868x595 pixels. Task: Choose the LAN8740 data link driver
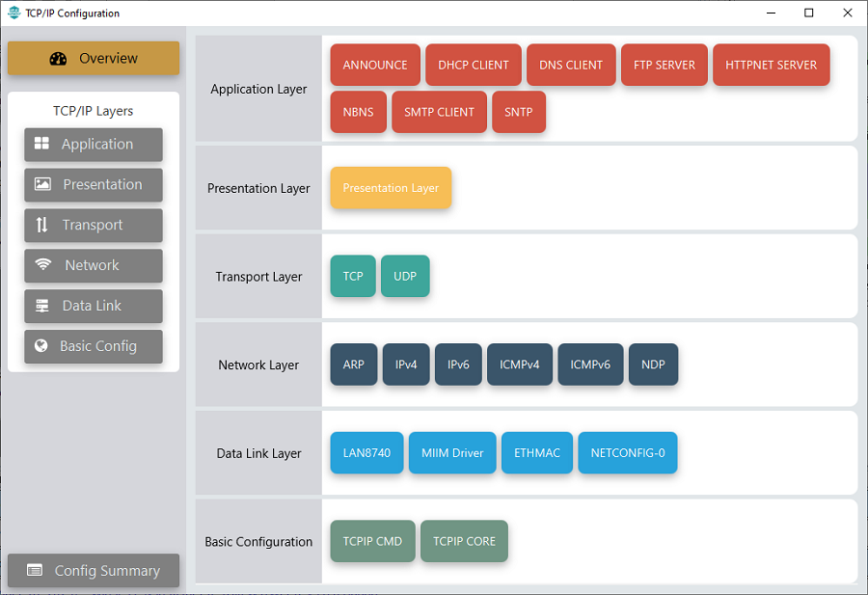(x=366, y=453)
